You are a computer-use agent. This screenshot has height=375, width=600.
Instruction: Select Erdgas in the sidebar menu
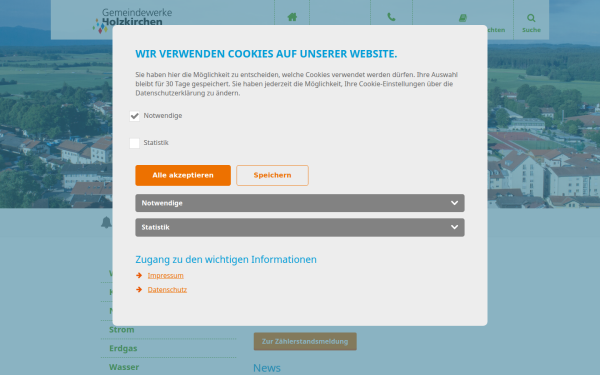(x=123, y=348)
